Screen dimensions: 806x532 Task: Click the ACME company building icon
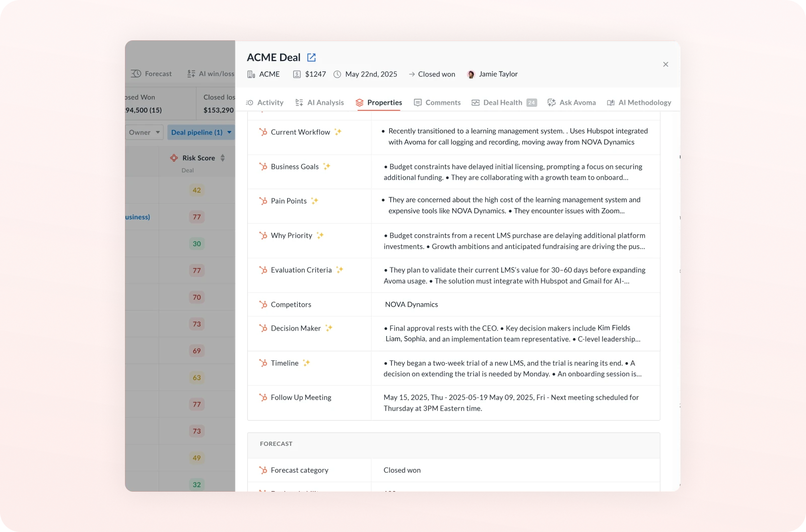[251, 74]
